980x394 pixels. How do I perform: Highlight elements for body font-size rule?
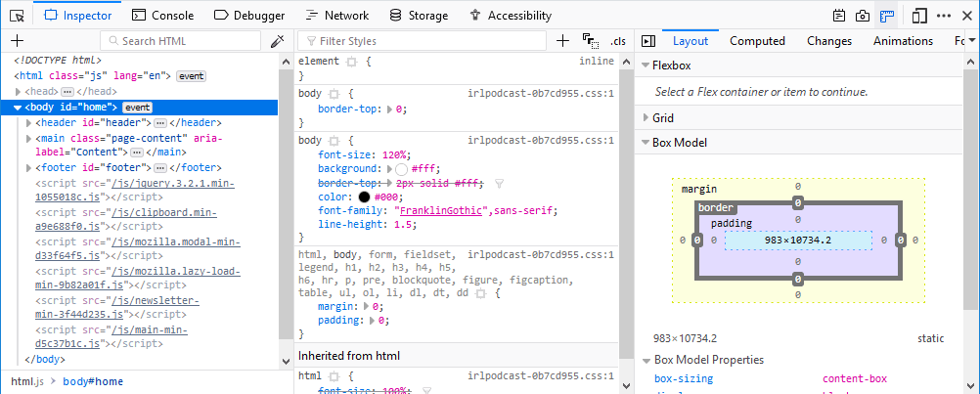coord(334,141)
